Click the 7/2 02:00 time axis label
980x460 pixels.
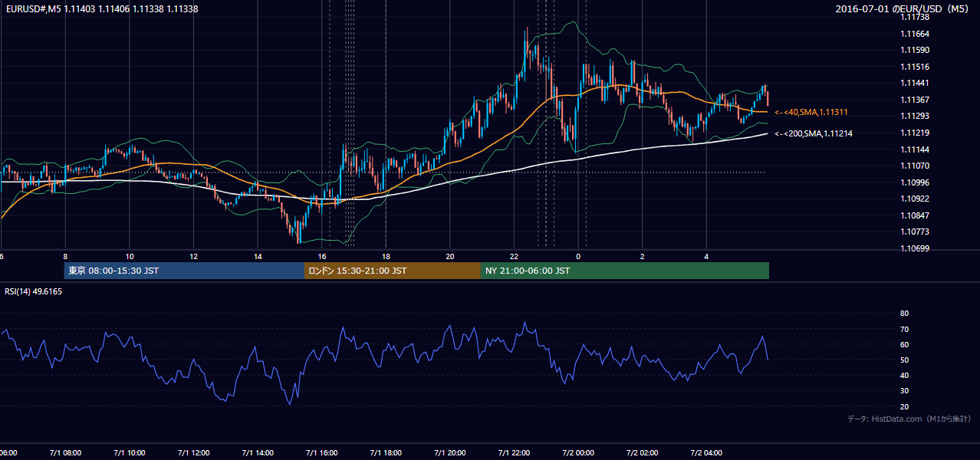click(x=643, y=452)
